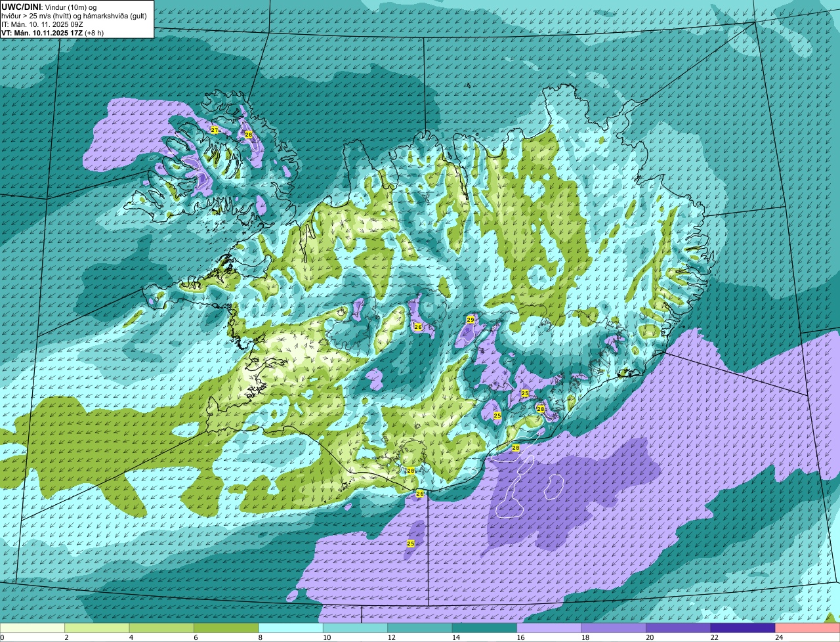840x642 pixels.
Task: Click the legend scale tick label 10
Action: pos(327,637)
